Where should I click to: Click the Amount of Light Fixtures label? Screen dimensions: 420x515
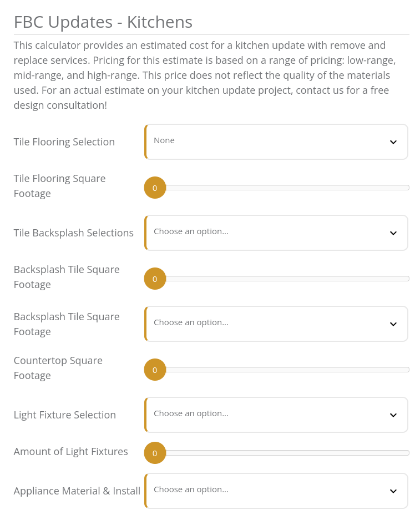[71, 452]
